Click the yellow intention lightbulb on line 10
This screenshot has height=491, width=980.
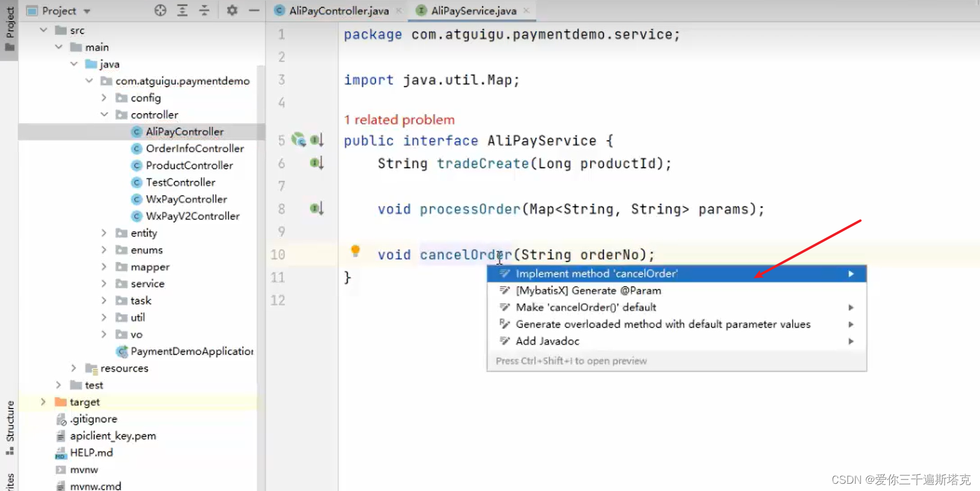pos(355,251)
